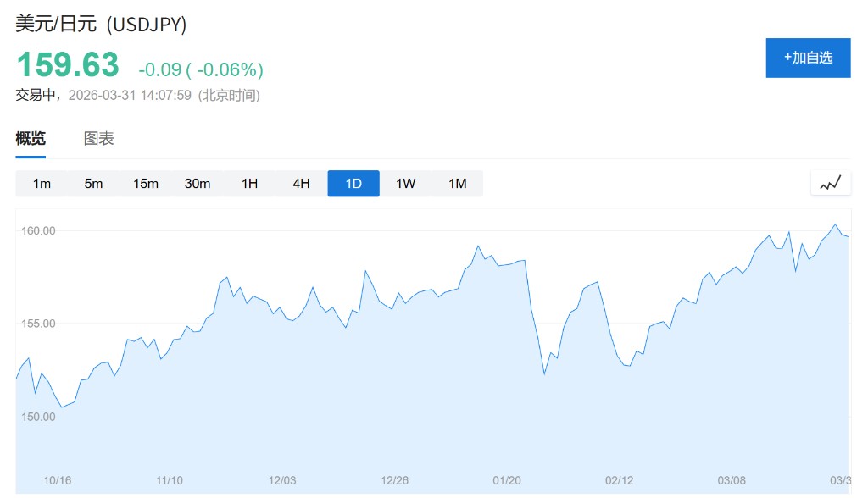Click the 10/16 date marker
This screenshot has height=498, width=868.
tap(57, 480)
